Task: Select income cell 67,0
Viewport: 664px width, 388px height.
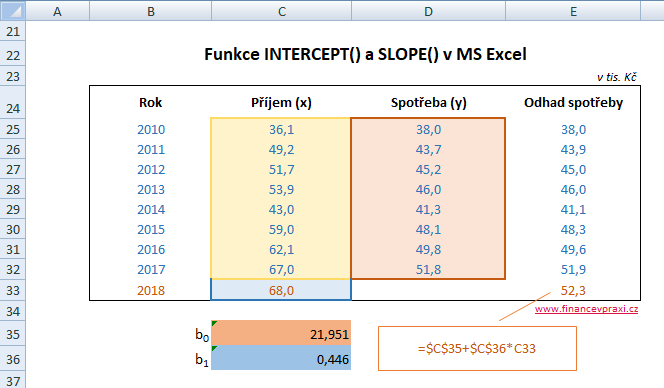Action: click(x=281, y=269)
